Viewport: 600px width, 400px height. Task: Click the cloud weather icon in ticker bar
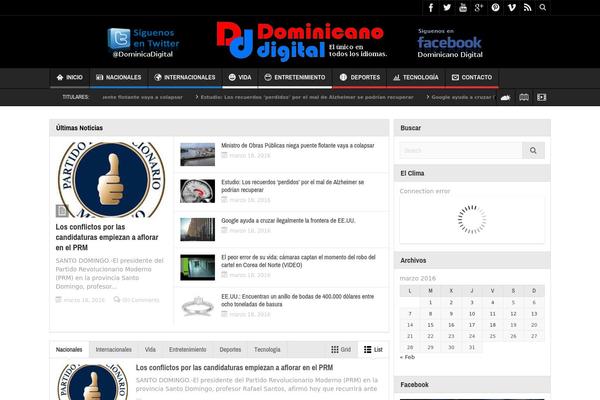[x=505, y=98]
